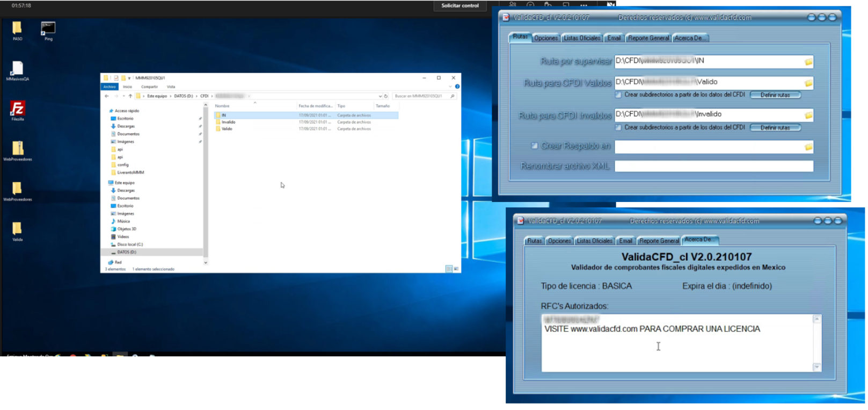Enable Crear subdirectorios for CFDI Invalidos

click(618, 127)
